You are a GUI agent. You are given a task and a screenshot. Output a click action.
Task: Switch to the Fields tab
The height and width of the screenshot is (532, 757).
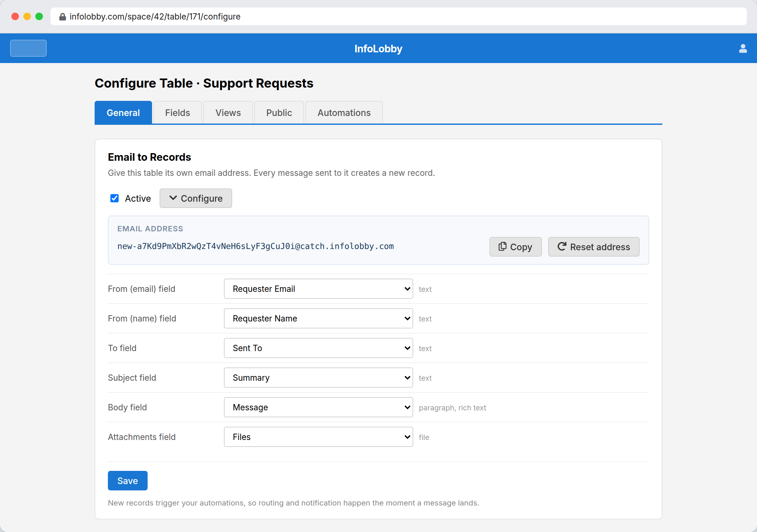tap(177, 113)
